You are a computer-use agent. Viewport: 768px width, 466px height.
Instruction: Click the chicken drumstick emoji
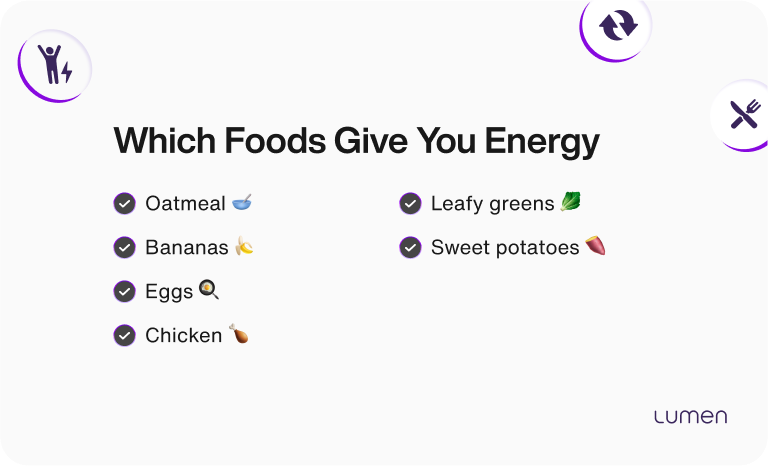(x=238, y=334)
